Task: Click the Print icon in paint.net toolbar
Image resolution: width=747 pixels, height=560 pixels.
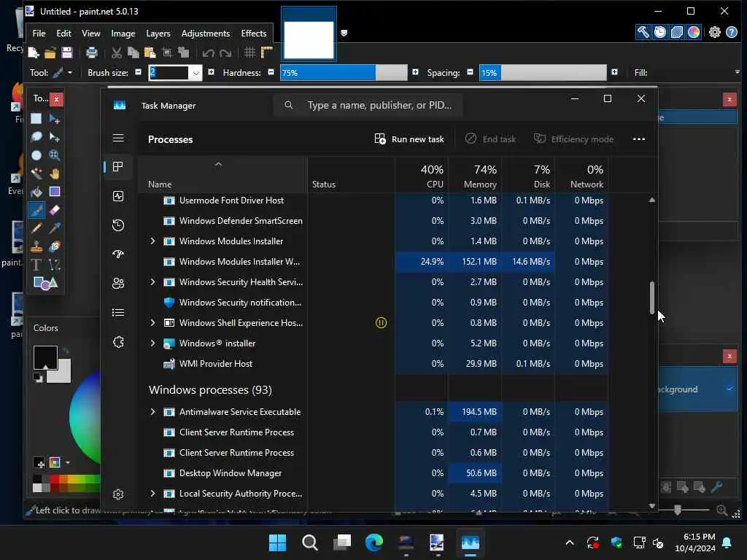Action: tap(91, 52)
